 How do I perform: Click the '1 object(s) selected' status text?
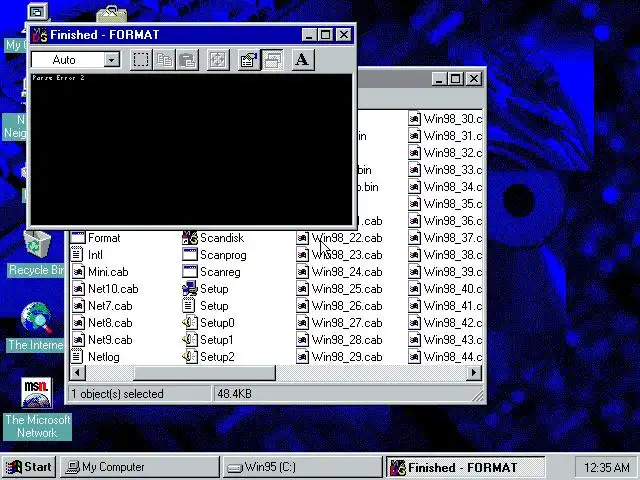(x=118, y=394)
